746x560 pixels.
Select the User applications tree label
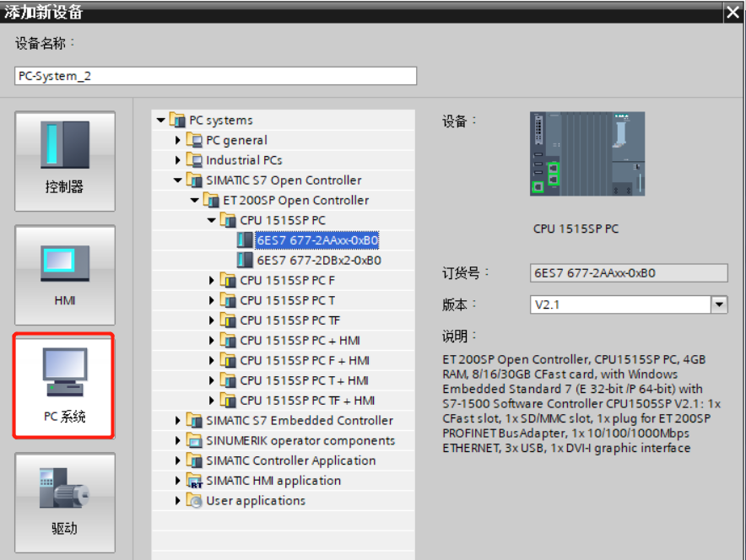[256, 501]
